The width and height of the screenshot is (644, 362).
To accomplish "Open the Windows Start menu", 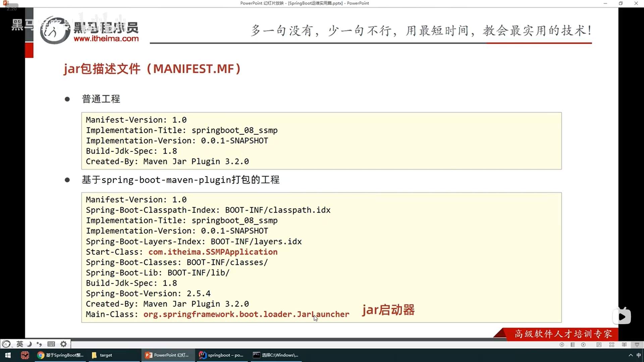I will pos(8,355).
